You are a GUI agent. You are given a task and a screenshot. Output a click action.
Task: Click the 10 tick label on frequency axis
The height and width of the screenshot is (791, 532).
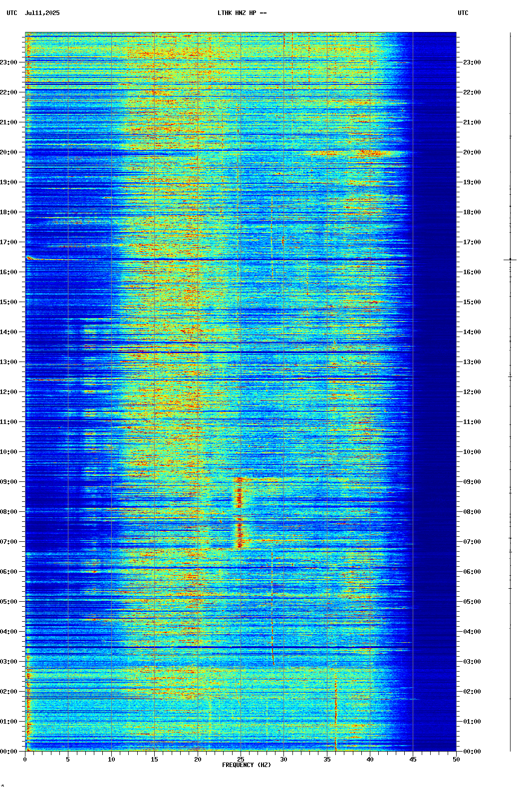point(111,760)
